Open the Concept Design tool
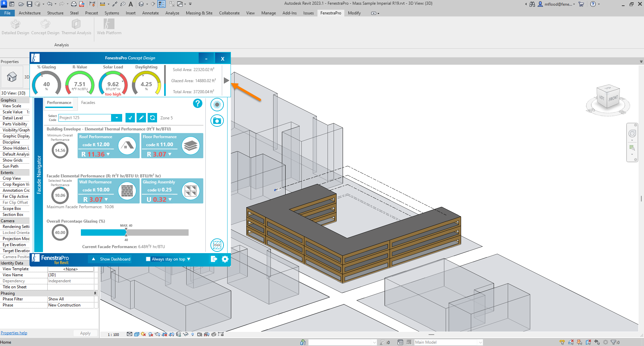This screenshot has width=644, height=346. (x=45, y=27)
